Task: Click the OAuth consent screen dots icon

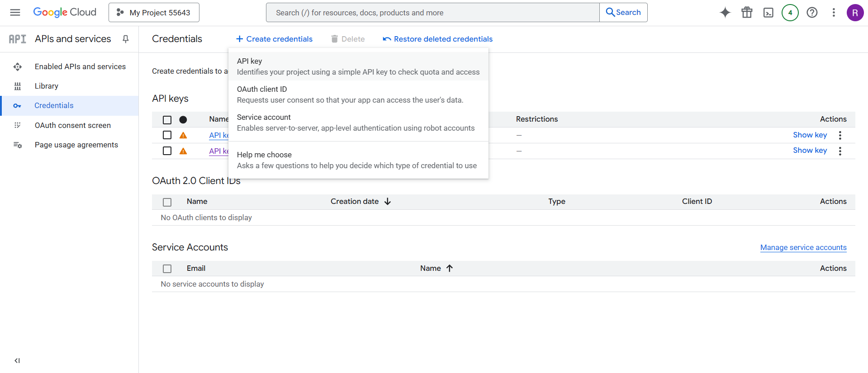Action: (18, 125)
